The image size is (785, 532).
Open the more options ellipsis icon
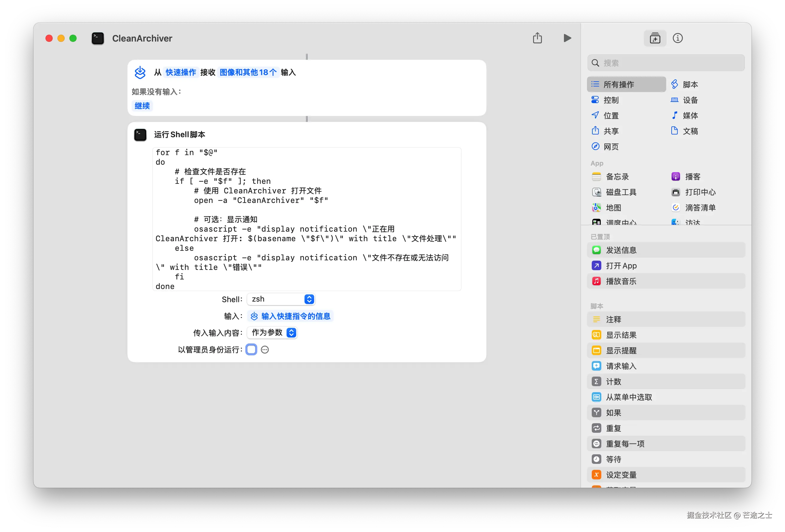coord(265,350)
